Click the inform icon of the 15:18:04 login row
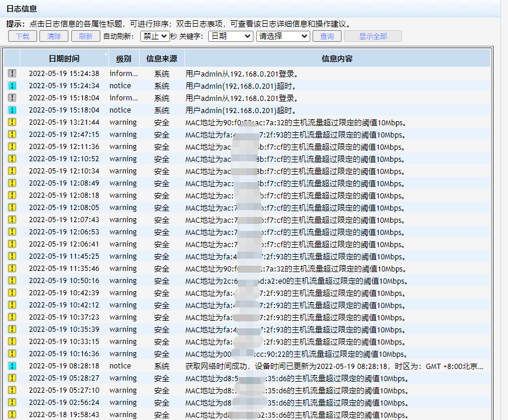The height and width of the screenshot is (420, 508). pyautogui.click(x=12, y=98)
